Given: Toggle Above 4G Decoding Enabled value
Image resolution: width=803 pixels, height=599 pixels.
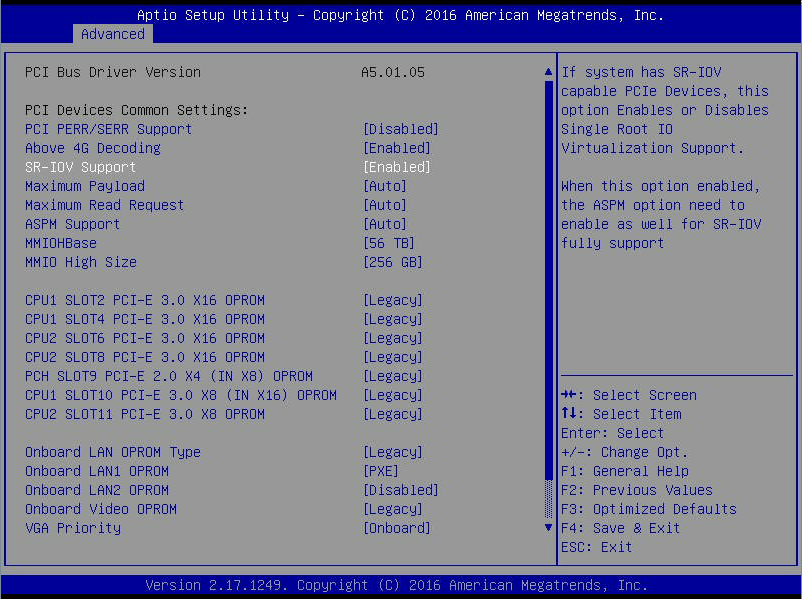Looking at the screenshot, I should [x=397, y=148].
